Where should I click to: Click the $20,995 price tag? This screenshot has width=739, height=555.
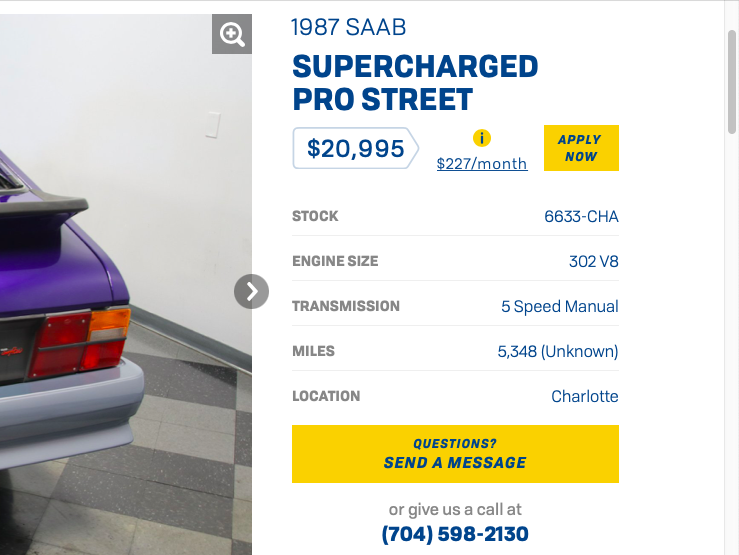pos(355,149)
